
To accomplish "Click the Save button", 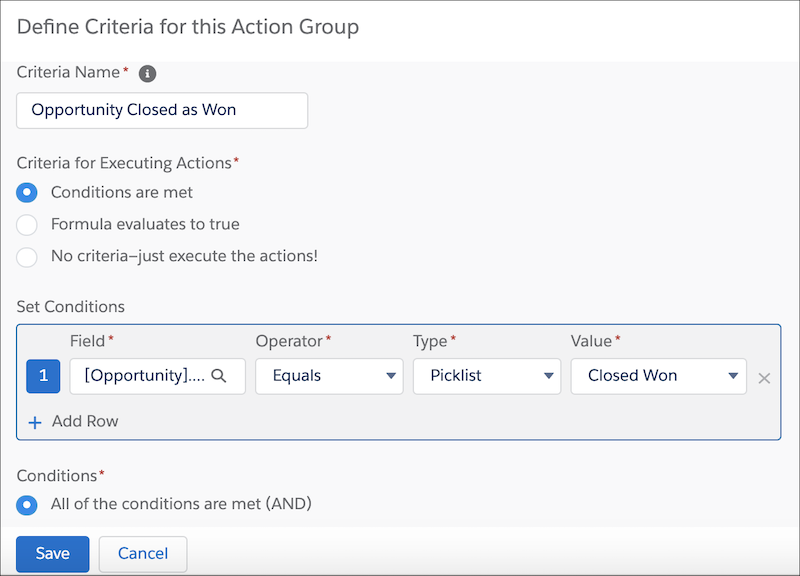I will coord(53,554).
